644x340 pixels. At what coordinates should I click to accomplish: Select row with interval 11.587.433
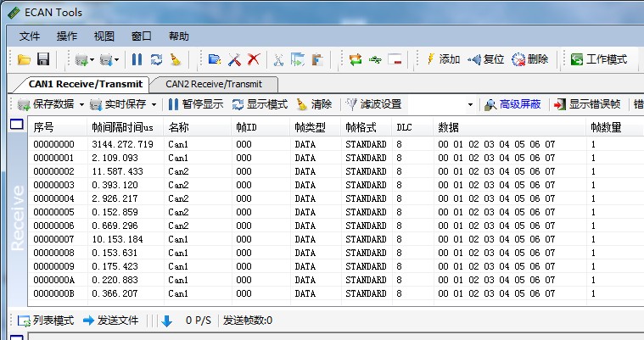click(x=335, y=171)
